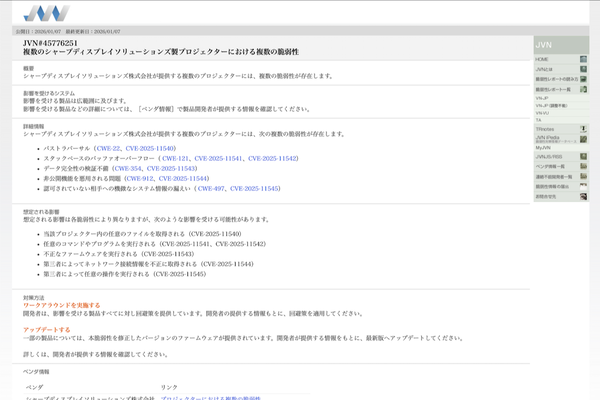Open 連絡不能開発者一覧 in the sidebar

pos(554,176)
